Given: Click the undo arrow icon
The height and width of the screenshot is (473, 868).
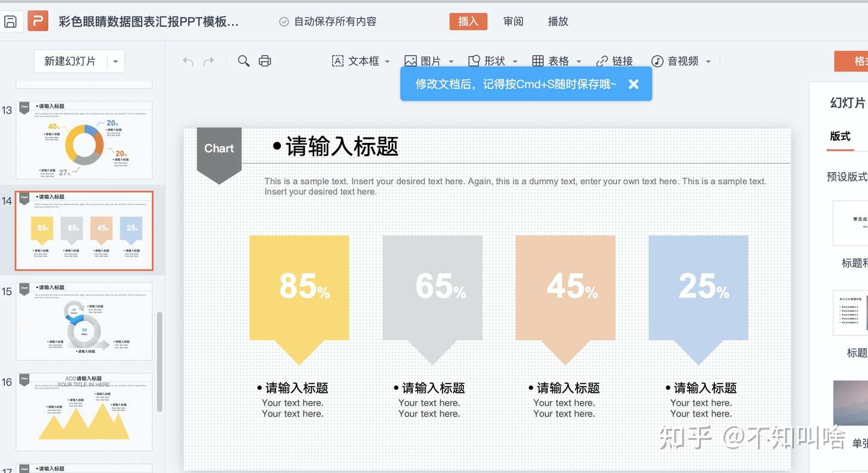Looking at the screenshot, I should pyautogui.click(x=188, y=61).
